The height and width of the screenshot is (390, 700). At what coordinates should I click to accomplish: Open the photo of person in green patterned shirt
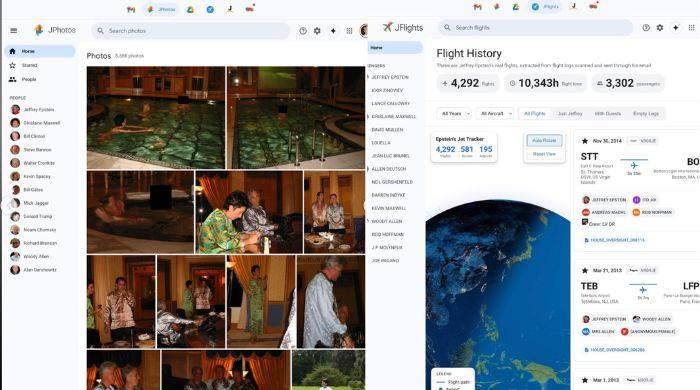[x=249, y=212]
